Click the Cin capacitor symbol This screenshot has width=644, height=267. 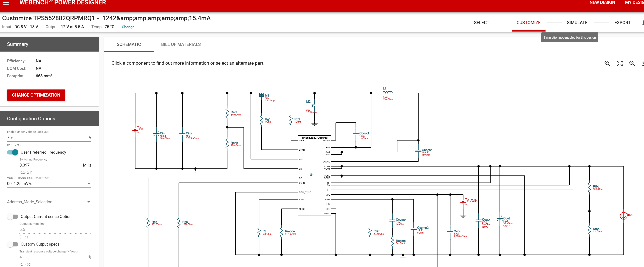pos(157,134)
